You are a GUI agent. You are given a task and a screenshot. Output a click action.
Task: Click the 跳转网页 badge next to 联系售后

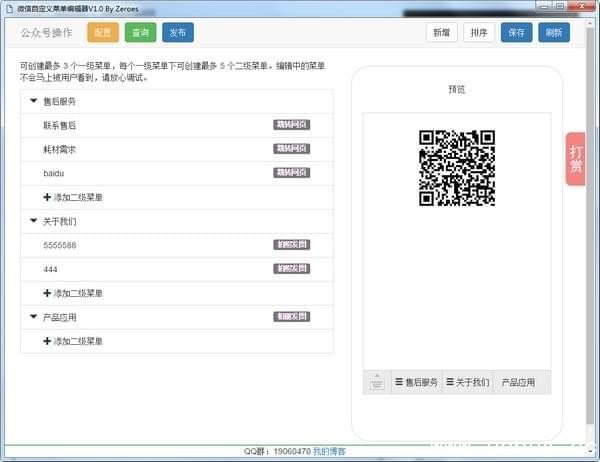click(291, 125)
